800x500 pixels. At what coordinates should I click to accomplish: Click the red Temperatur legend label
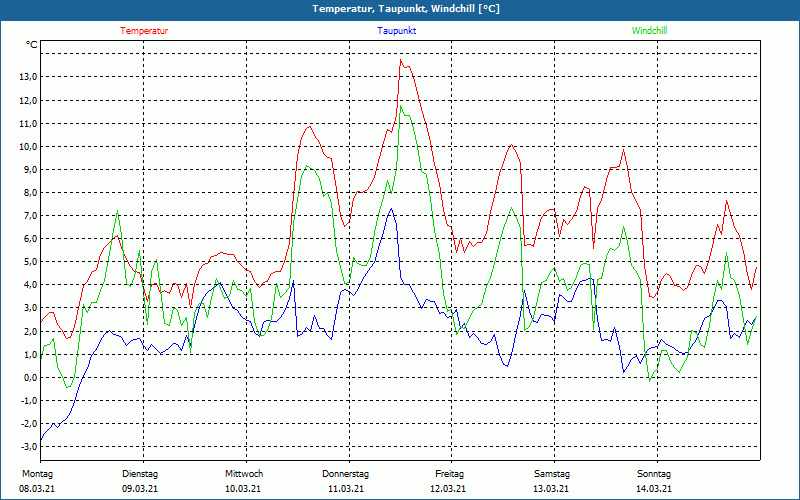pos(144,31)
